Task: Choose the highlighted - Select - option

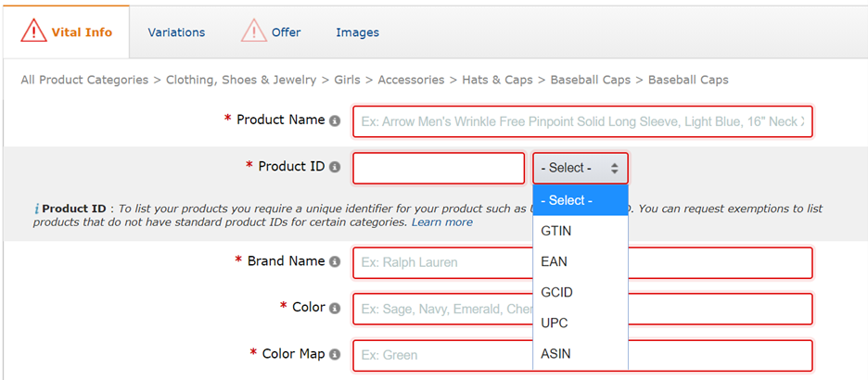Action: (581, 200)
